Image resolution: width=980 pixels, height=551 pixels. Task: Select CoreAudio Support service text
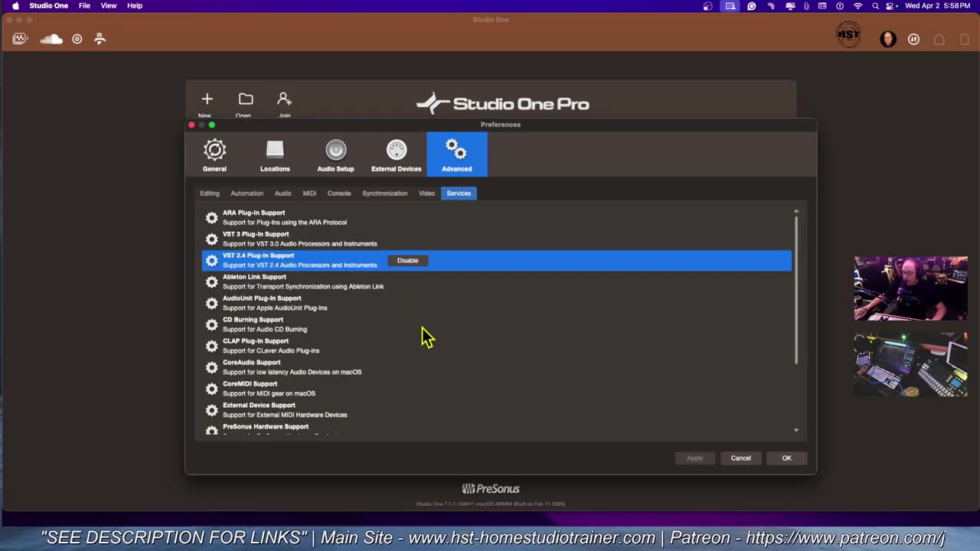coord(292,368)
